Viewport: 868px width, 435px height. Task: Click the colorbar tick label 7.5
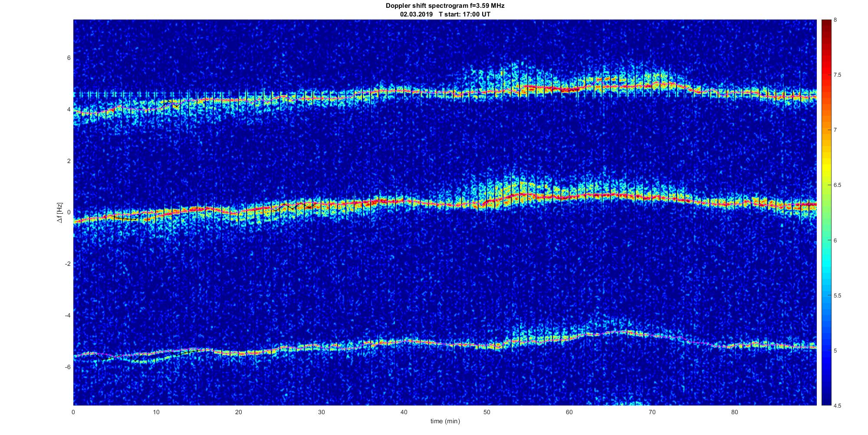(837, 75)
